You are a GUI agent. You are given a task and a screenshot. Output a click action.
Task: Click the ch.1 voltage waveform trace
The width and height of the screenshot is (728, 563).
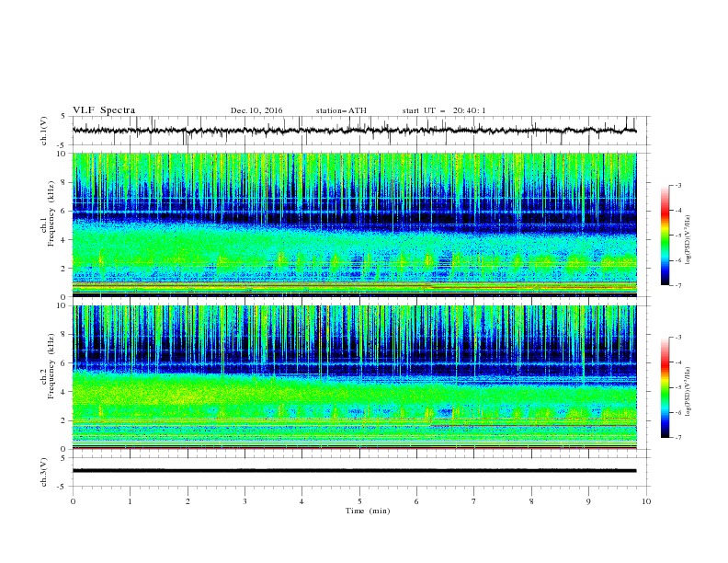point(355,131)
